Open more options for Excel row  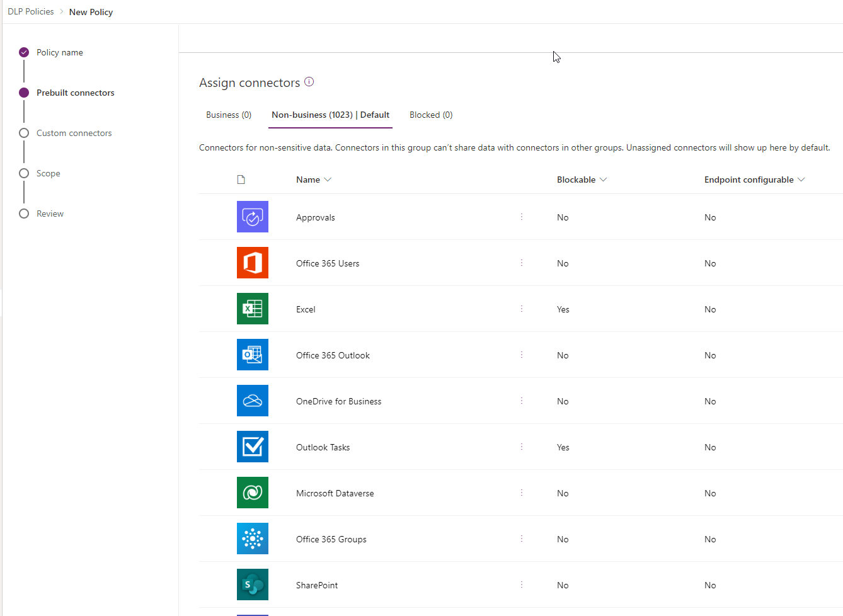pos(522,309)
